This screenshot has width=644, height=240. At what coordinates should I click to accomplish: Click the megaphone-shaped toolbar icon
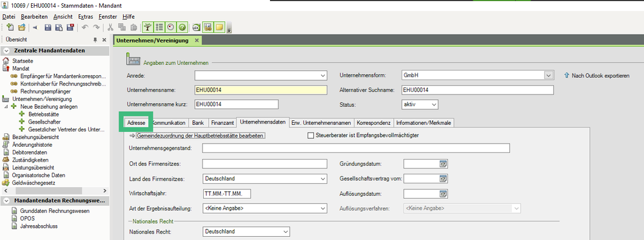click(35, 28)
